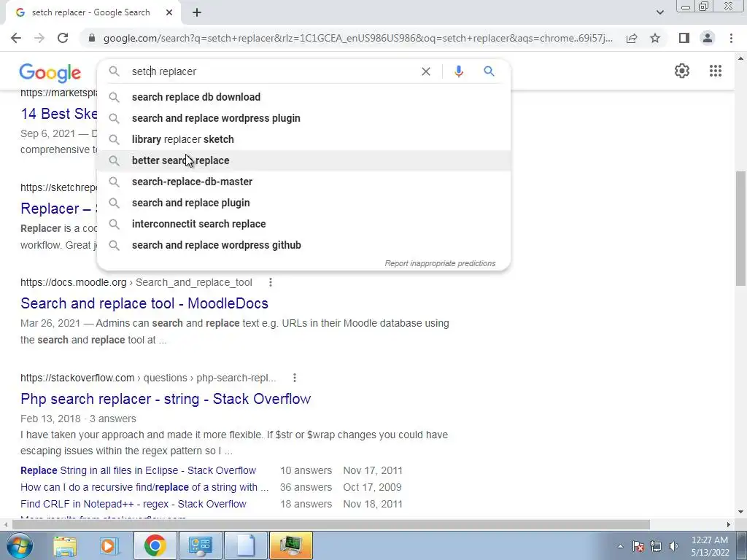This screenshot has width=747, height=560.
Task: Open the volume speaker tray icon
Action: (x=673, y=546)
